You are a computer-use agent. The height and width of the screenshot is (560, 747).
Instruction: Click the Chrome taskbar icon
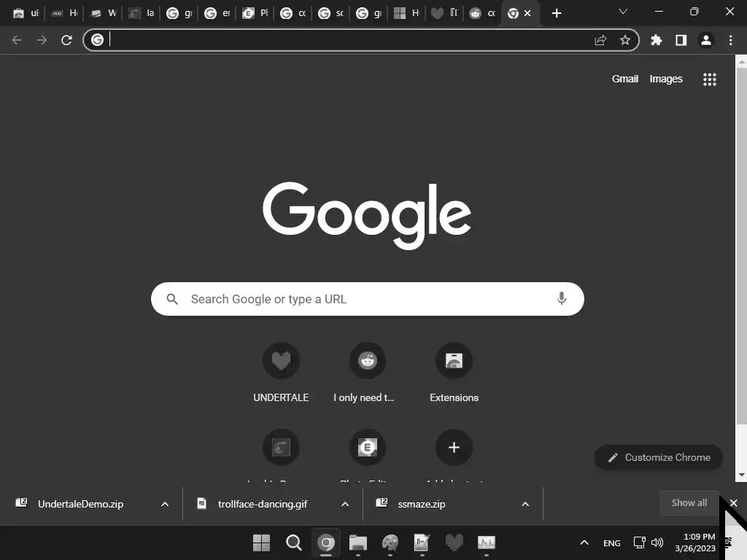(326, 542)
